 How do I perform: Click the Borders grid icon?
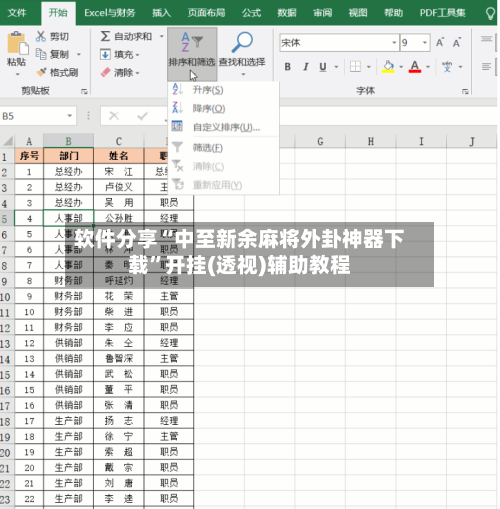pos(355,67)
